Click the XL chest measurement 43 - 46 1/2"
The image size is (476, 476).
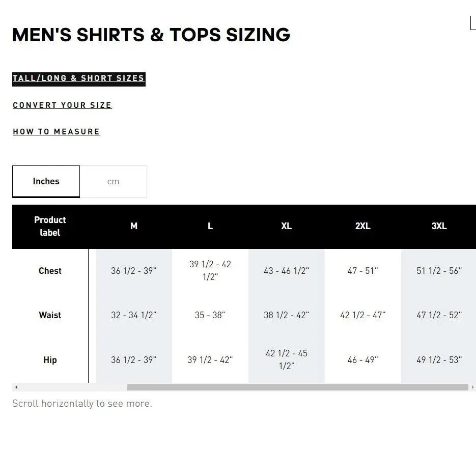point(286,271)
